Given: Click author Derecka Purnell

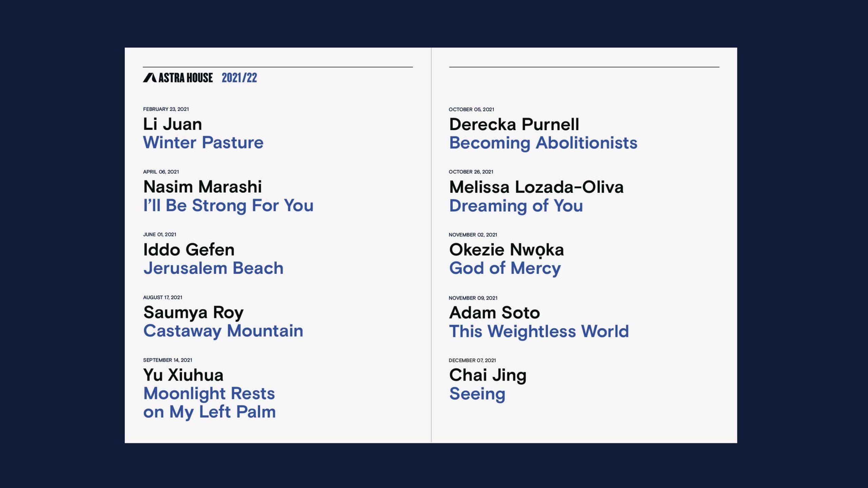Looking at the screenshot, I should tap(514, 124).
